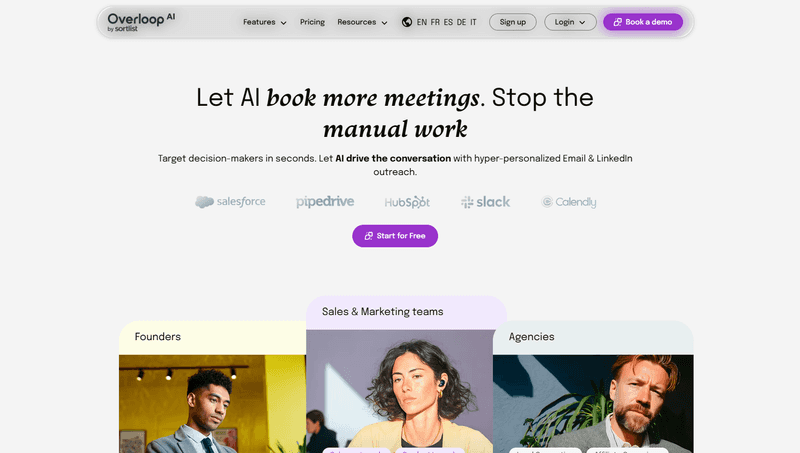Expand the Features dropdown menu
Screen dimensions: 800x453
[x=264, y=22]
